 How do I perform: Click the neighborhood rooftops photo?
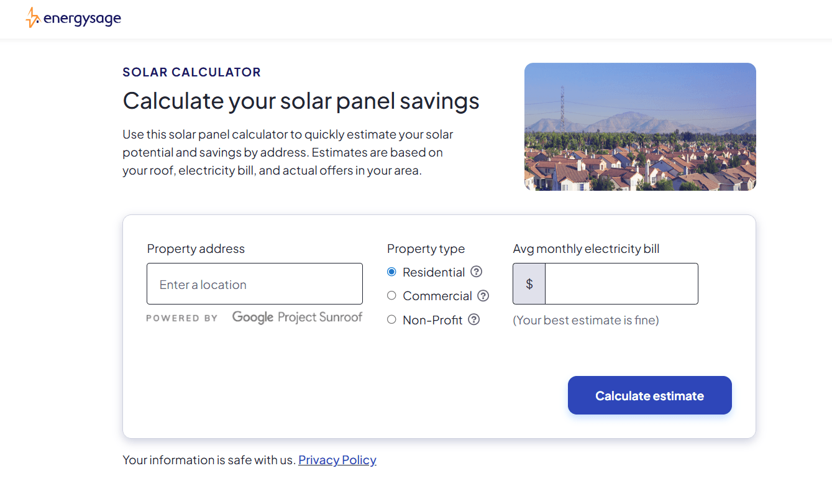641,126
